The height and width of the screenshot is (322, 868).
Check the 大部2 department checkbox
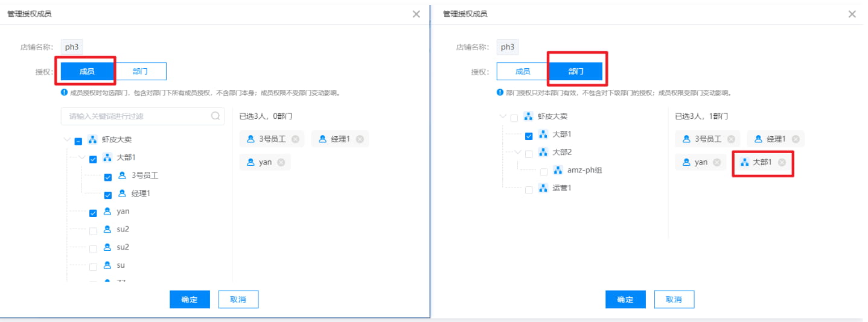[x=529, y=154]
